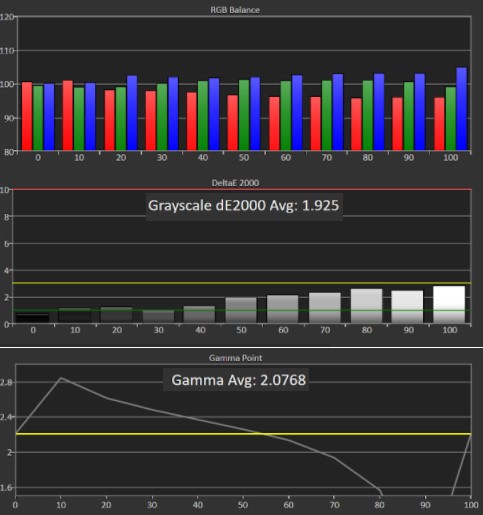Screen dimensions: 483x515
Task: Click the 100 x-axis label in Gamma Point
Action: [x=471, y=505]
